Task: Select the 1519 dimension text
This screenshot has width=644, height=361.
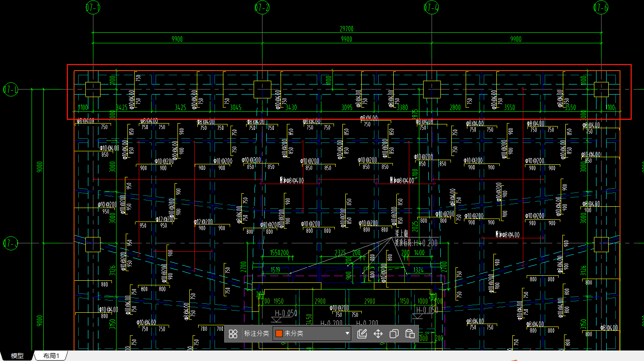Action: point(276,270)
